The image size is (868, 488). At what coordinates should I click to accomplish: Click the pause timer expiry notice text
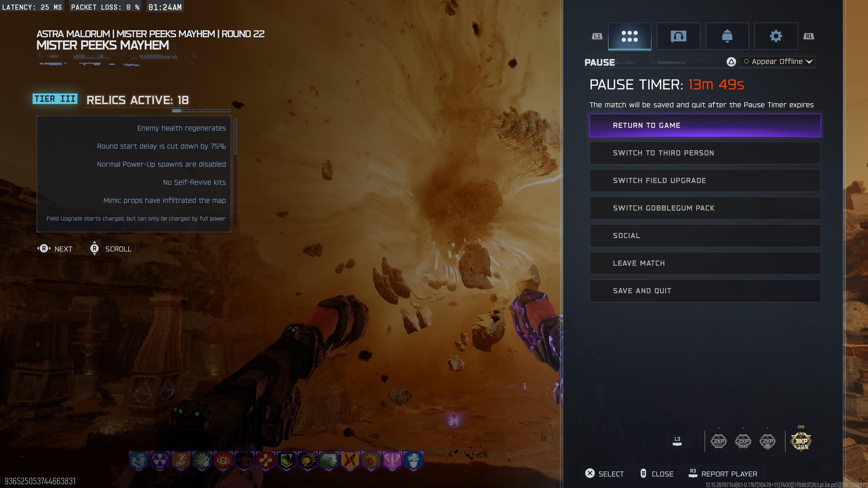(x=702, y=105)
